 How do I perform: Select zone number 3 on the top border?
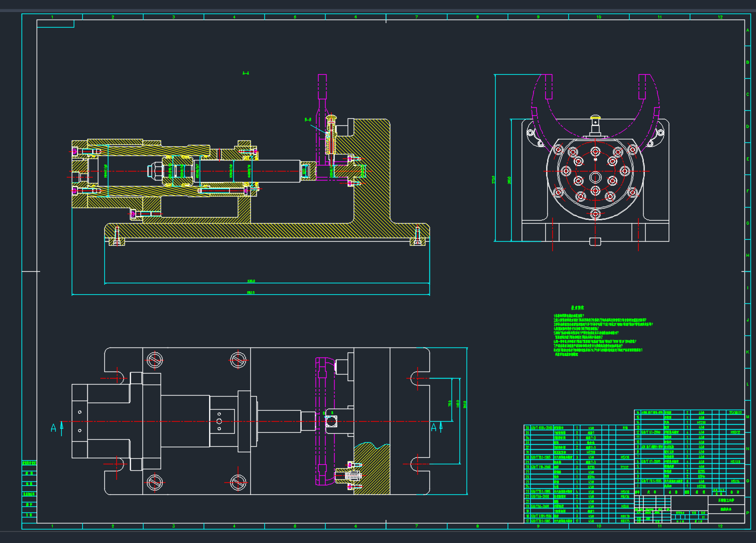tap(174, 17)
